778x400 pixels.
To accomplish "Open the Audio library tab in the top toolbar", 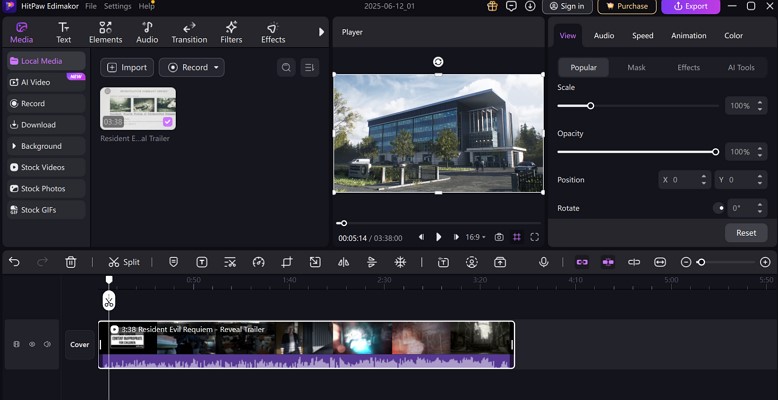I will point(147,33).
